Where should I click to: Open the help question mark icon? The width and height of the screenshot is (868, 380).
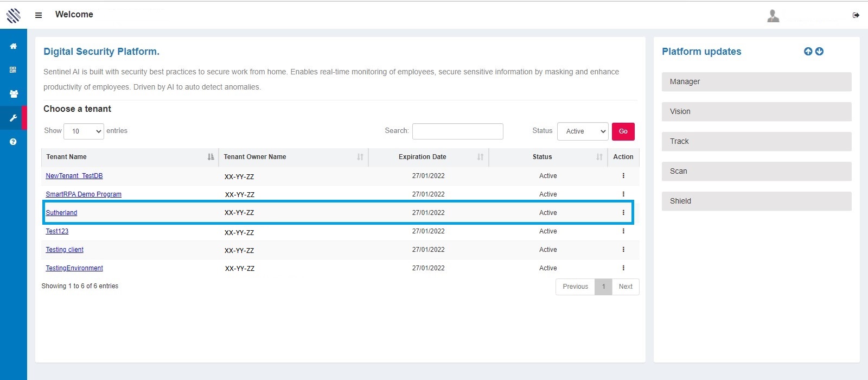pyautogui.click(x=13, y=142)
